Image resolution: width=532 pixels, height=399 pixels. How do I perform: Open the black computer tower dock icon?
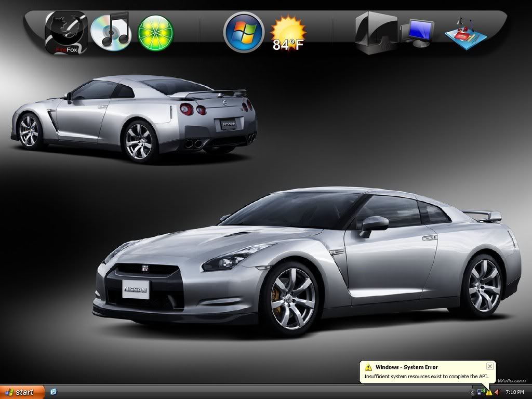point(376,33)
